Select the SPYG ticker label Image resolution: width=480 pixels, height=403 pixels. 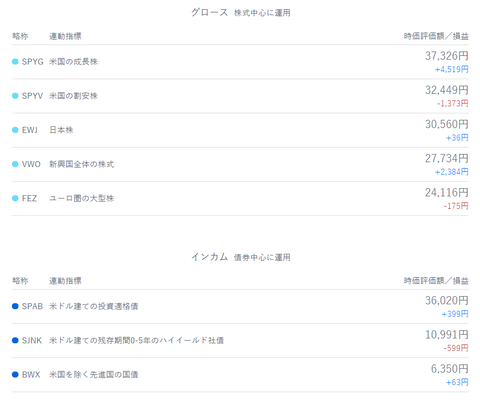point(33,62)
